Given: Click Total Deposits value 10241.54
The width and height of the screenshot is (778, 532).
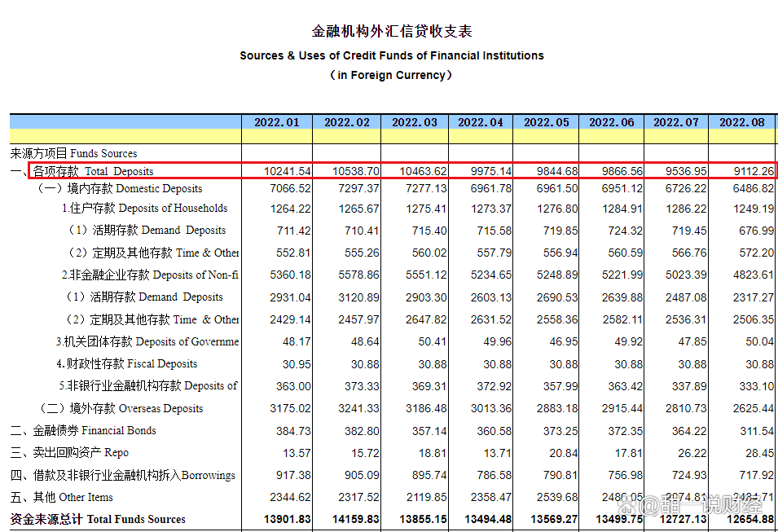Looking at the screenshot, I should [288, 171].
